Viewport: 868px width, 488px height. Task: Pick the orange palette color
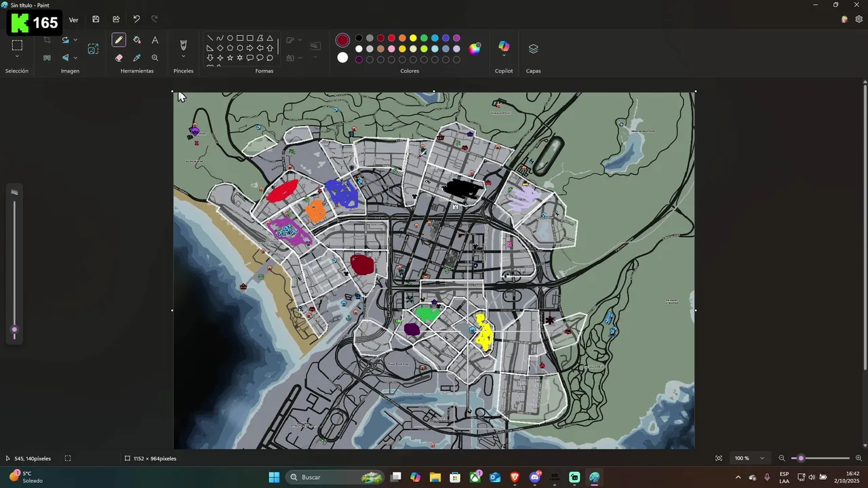[402, 38]
